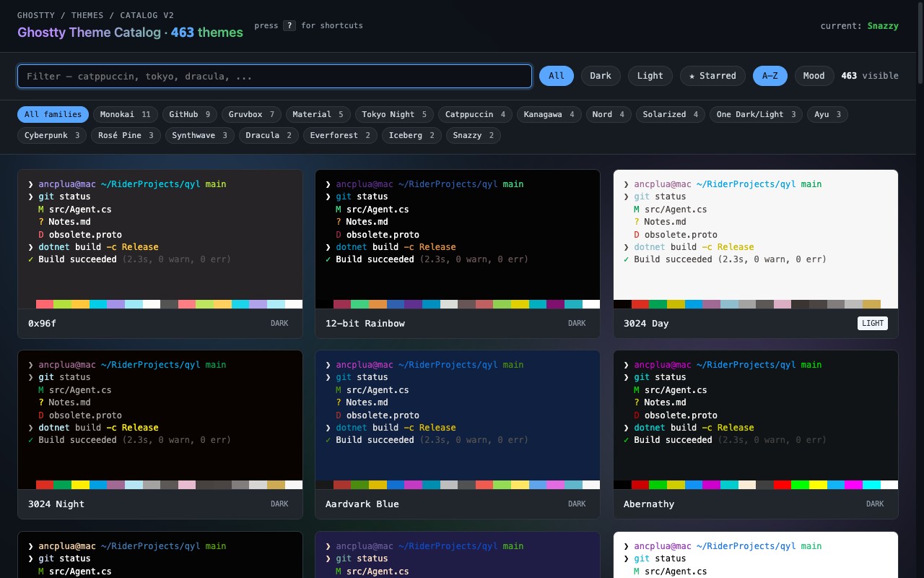Click the Abernathy color palette strip
This screenshot has height=578, width=924.
(756, 485)
